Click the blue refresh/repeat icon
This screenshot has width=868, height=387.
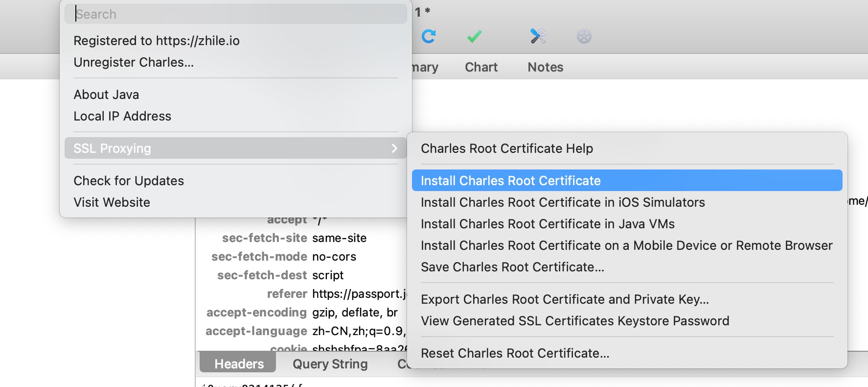[429, 36]
